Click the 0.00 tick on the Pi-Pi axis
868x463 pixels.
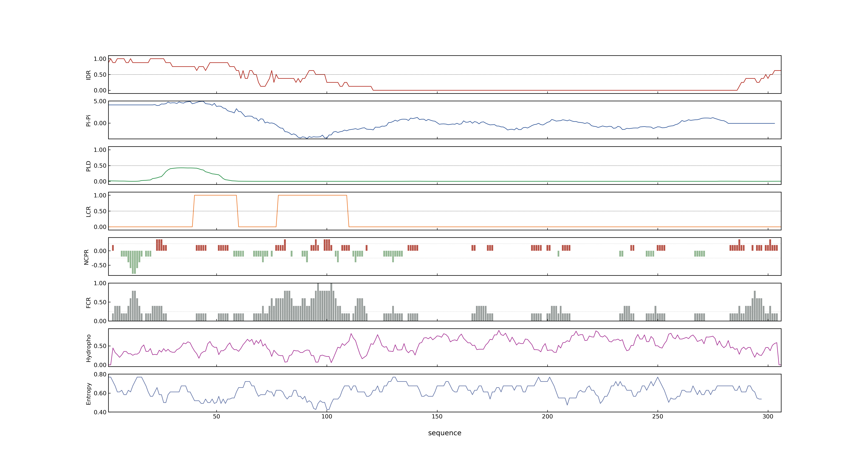point(100,123)
